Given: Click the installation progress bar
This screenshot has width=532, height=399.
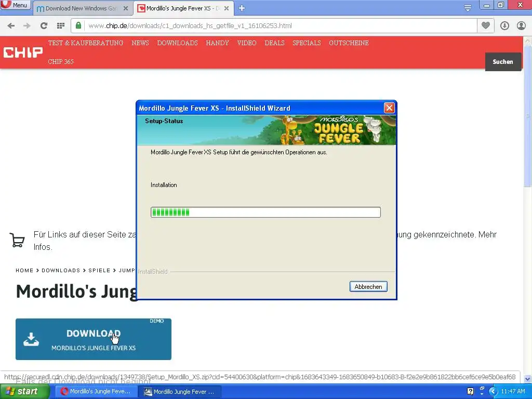Looking at the screenshot, I should (265, 212).
